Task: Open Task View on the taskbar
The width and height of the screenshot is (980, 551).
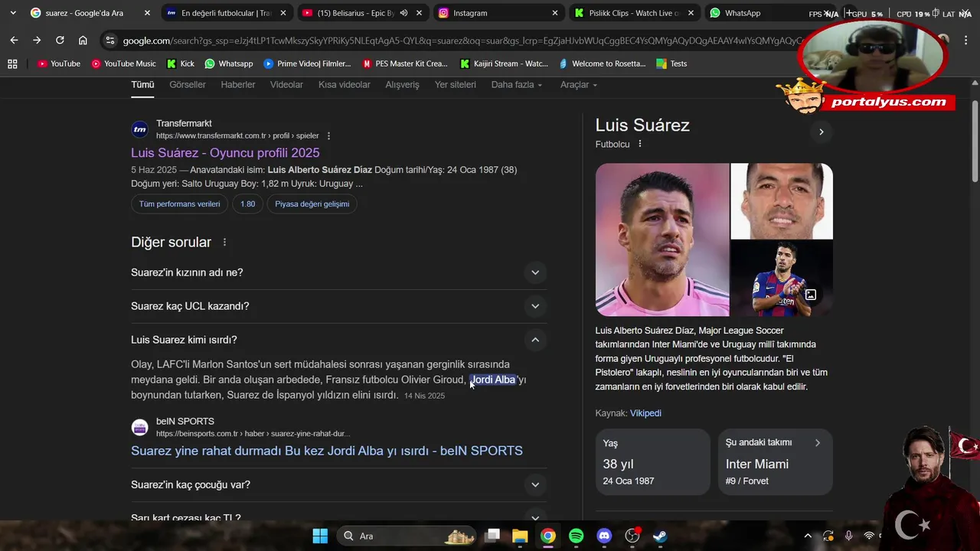Action: (492, 536)
